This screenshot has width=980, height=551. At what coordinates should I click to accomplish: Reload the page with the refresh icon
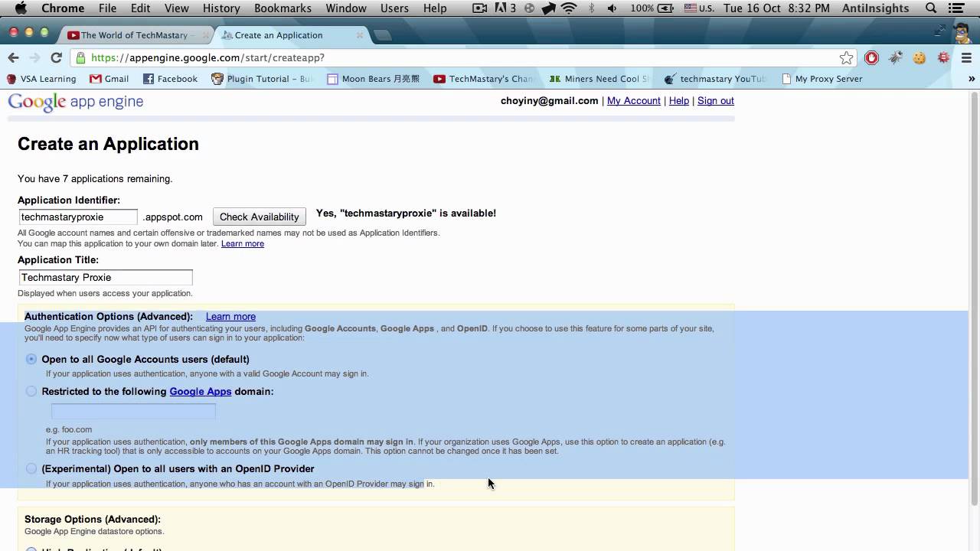56,57
